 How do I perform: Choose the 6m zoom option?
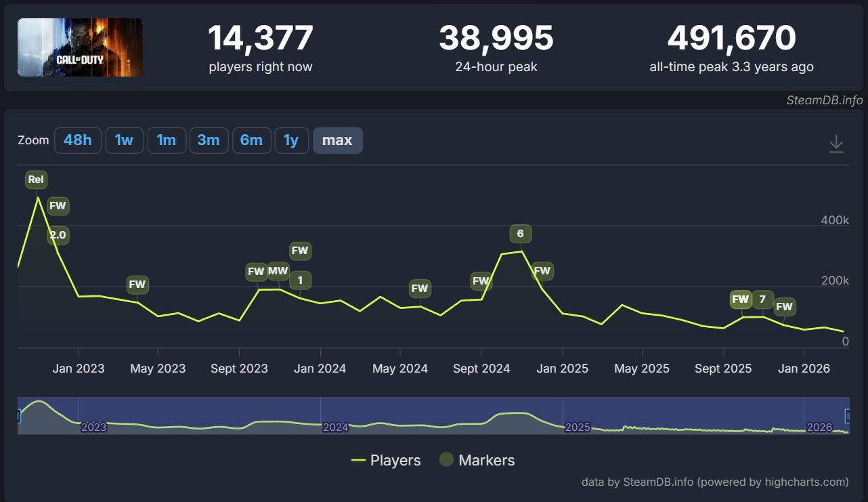[x=251, y=140]
